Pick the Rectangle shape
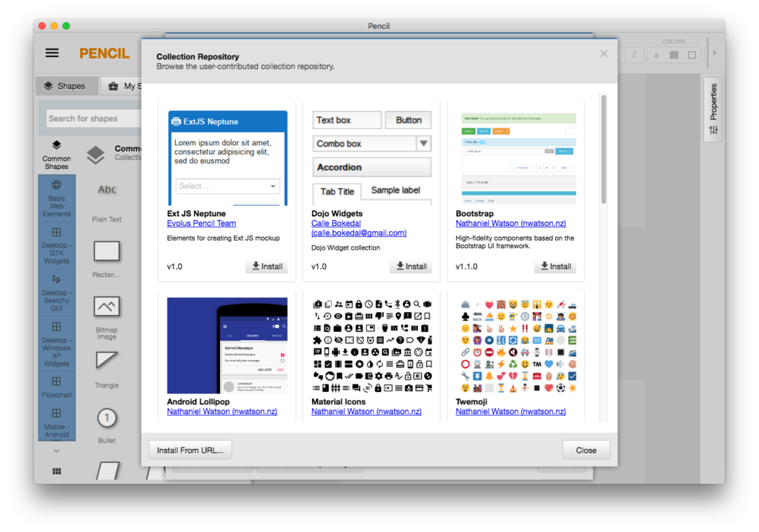 tap(107, 259)
